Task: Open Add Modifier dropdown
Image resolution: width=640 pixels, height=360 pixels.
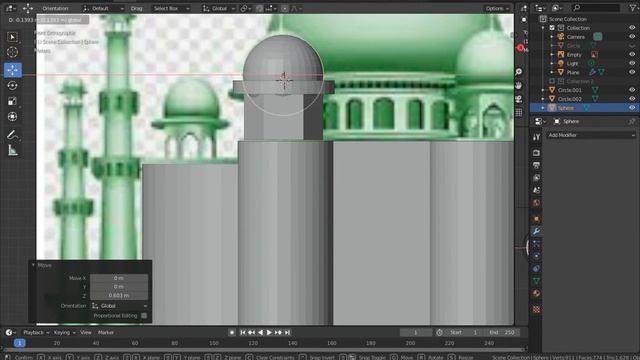Action: (x=591, y=135)
